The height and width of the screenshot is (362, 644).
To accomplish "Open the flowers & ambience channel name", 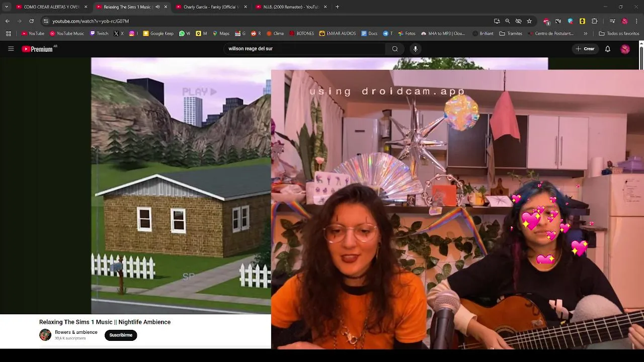I will click(76, 332).
